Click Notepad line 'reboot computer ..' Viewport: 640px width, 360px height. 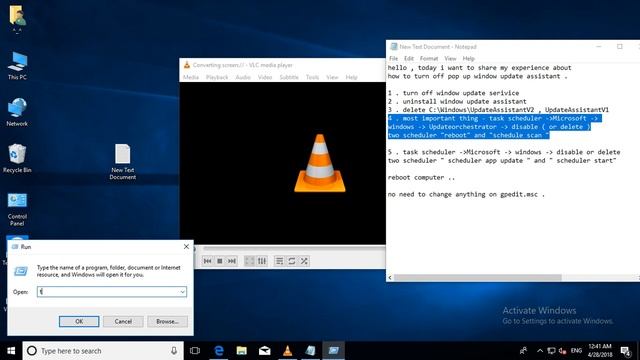421,178
